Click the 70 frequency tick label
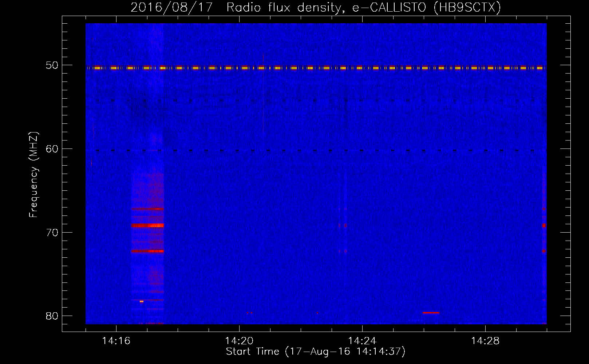The height and width of the screenshot is (364, 589). click(x=52, y=233)
